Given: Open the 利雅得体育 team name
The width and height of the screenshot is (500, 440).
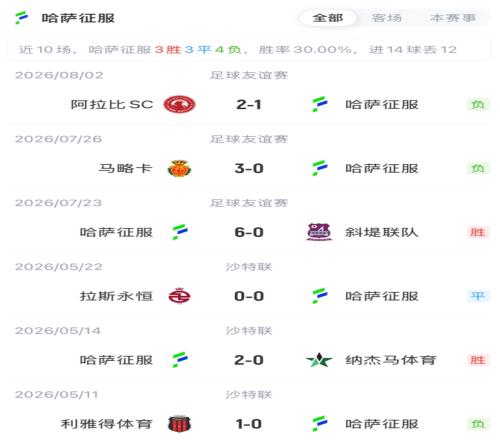Looking at the screenshot, I should pyautogui.click(x=107, y=424).
